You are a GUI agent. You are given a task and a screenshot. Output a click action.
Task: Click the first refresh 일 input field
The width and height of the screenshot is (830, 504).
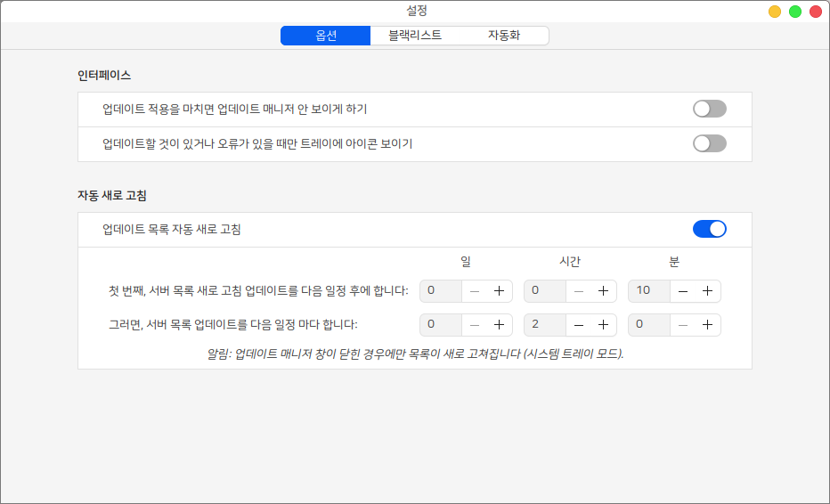(x=440, y=291)
